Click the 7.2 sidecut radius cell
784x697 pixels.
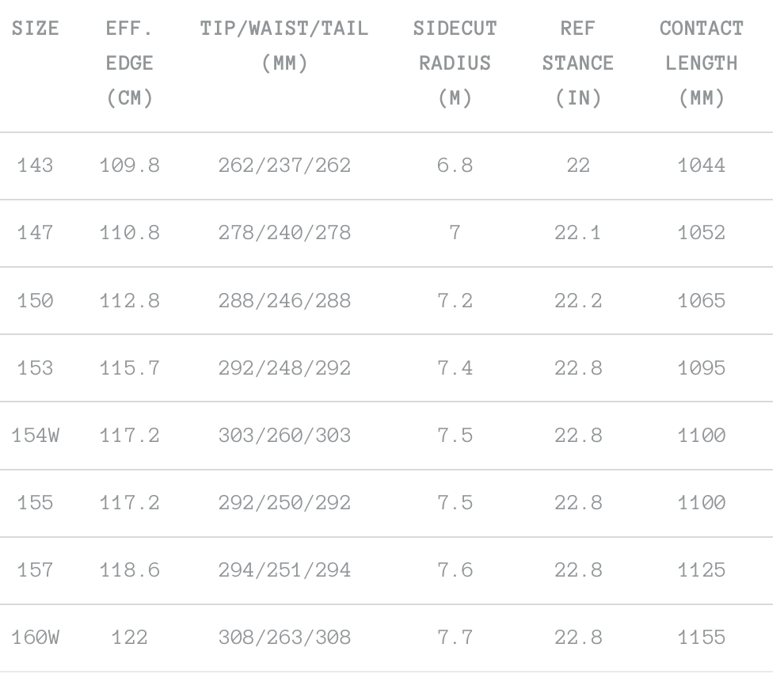click(455, 301)
